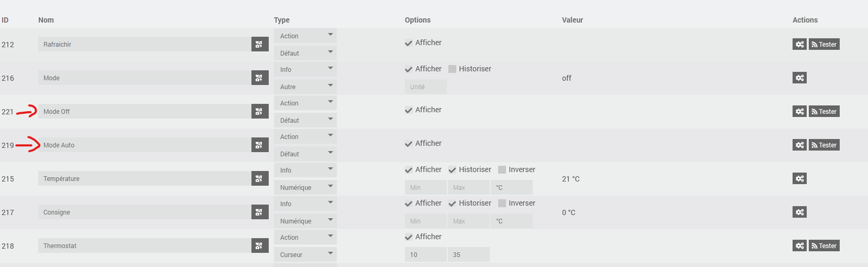
Task: Click the Tester button for Mode Off
Action: pos(824,111)
